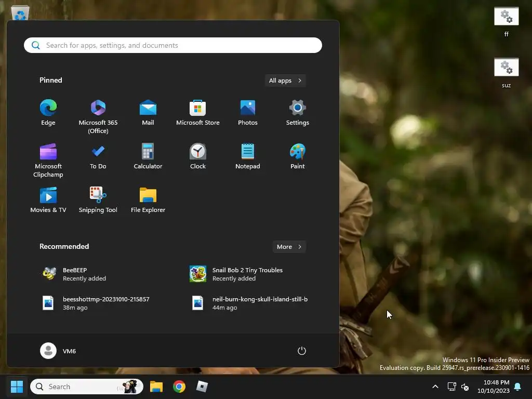Click the power button in Start menu
The height and width of the screenshot is (399, 532).
click(x=302, y=351)
